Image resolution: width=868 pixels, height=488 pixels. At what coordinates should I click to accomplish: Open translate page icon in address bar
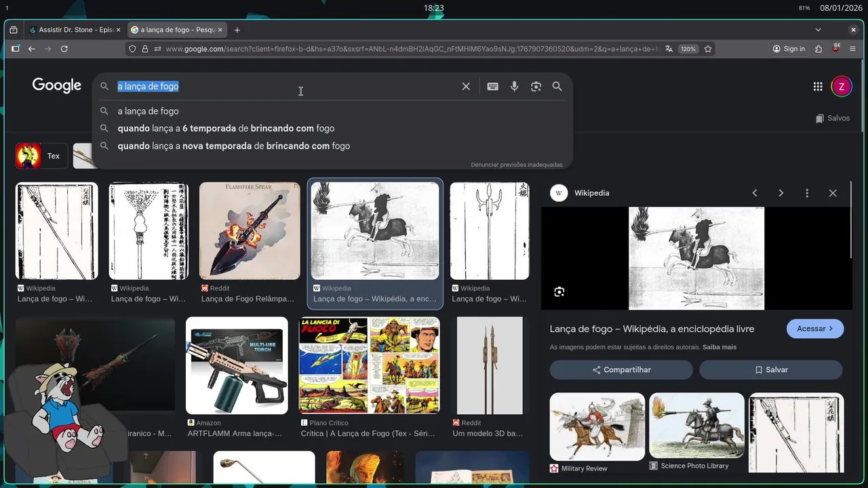669,49
